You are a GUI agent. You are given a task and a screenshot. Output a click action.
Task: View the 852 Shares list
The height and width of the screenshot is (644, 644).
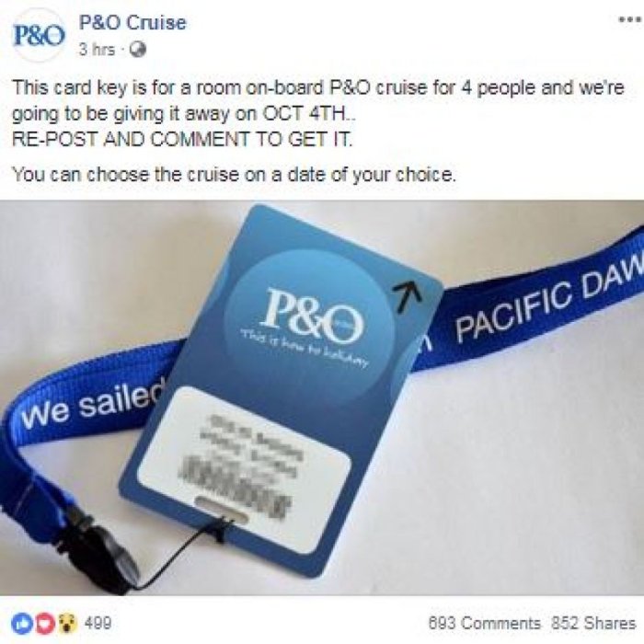[593, 623]
